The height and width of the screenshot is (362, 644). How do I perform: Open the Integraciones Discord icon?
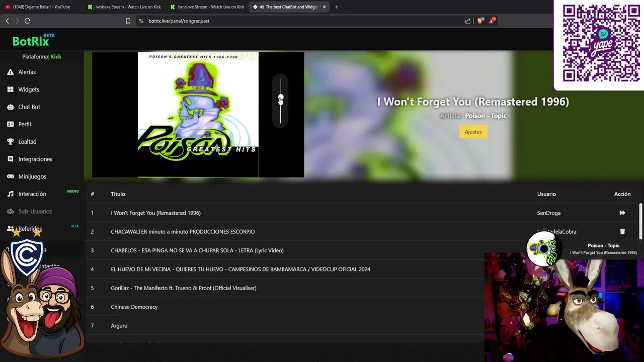(x=10, y=159)
